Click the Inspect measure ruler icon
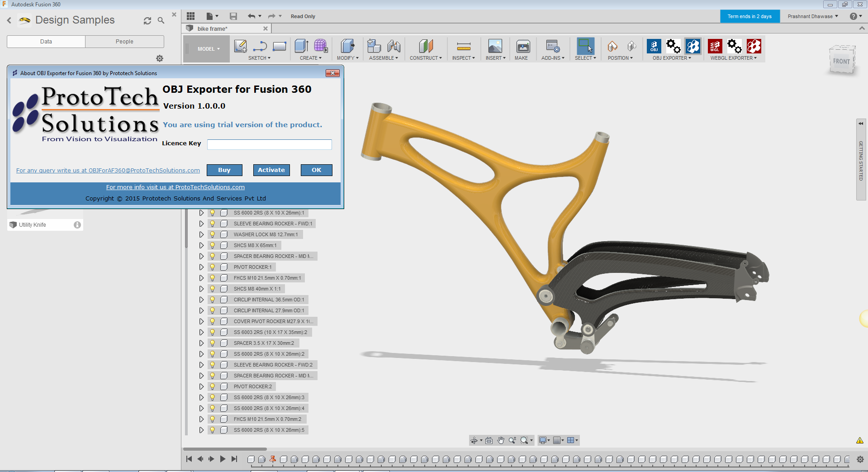868x472 pixels. tap(464, 46)
